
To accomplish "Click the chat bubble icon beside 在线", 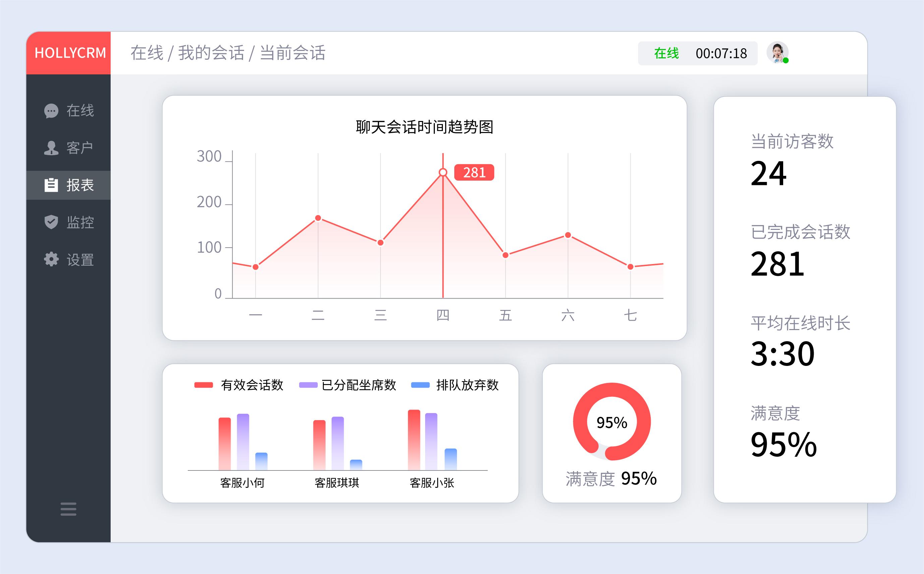I will point(51,111).
